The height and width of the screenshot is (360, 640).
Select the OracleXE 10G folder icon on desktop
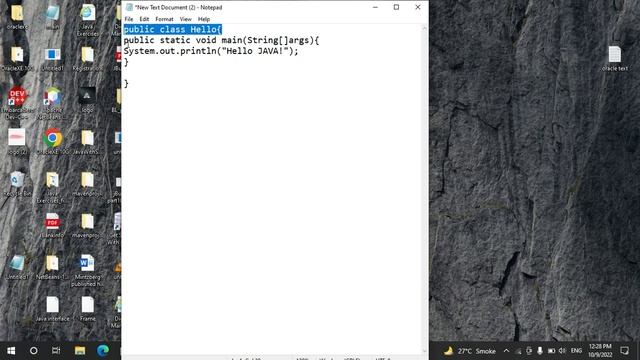(x=17, y=59)
